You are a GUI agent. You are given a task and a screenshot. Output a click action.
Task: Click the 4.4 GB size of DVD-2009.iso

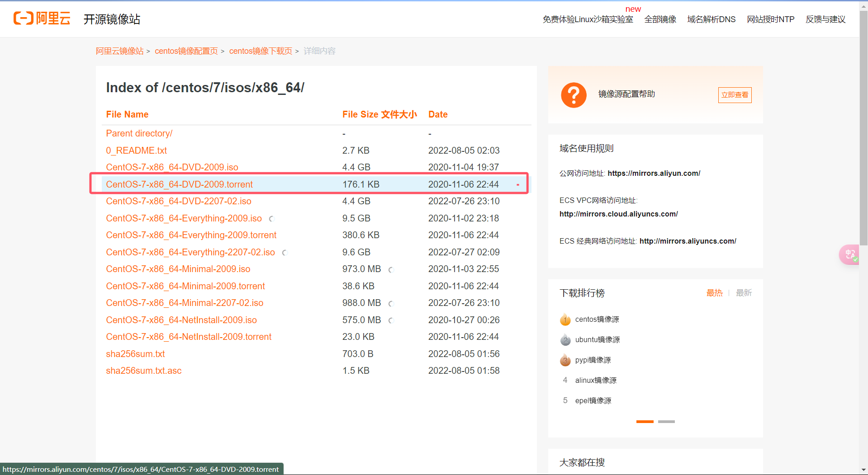point(356,167)
